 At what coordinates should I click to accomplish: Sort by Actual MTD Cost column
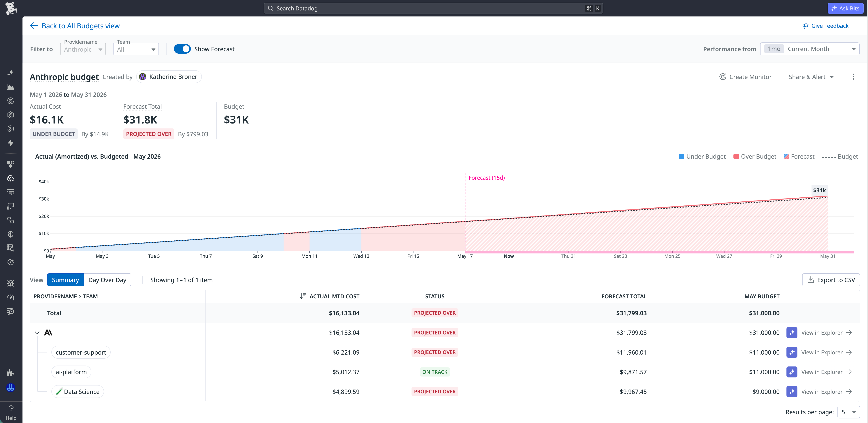330,297
